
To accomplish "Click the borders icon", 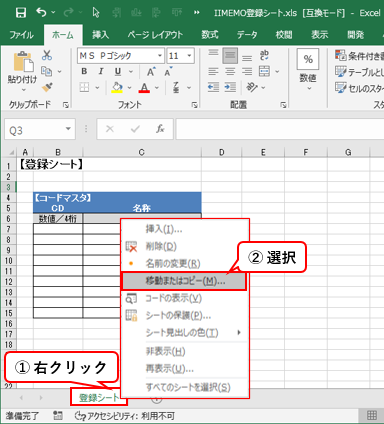I will click(84, 88).
